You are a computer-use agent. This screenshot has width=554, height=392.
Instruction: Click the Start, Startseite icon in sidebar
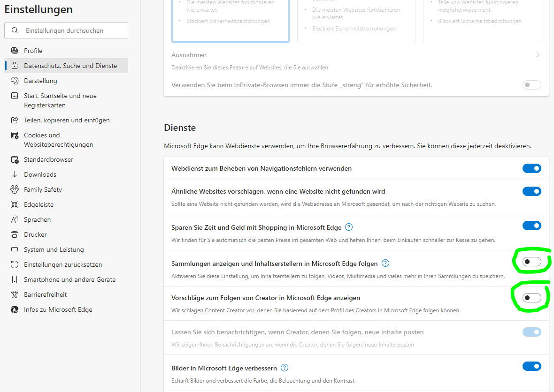(15, 96)
